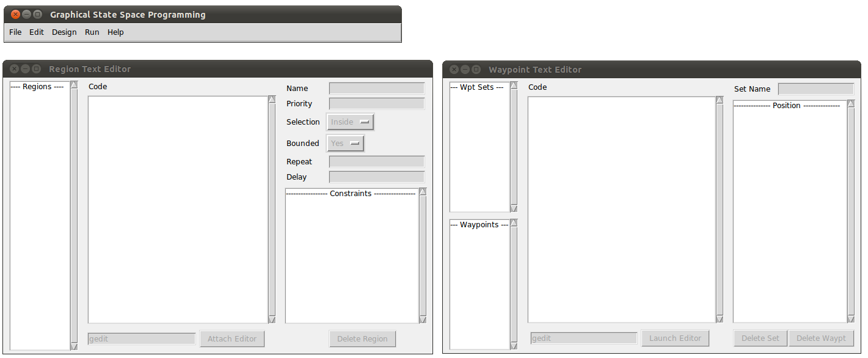Click the Attach Editor button
Image resolution: width=868 pixels, height=358 pixels.
[232, 338]
